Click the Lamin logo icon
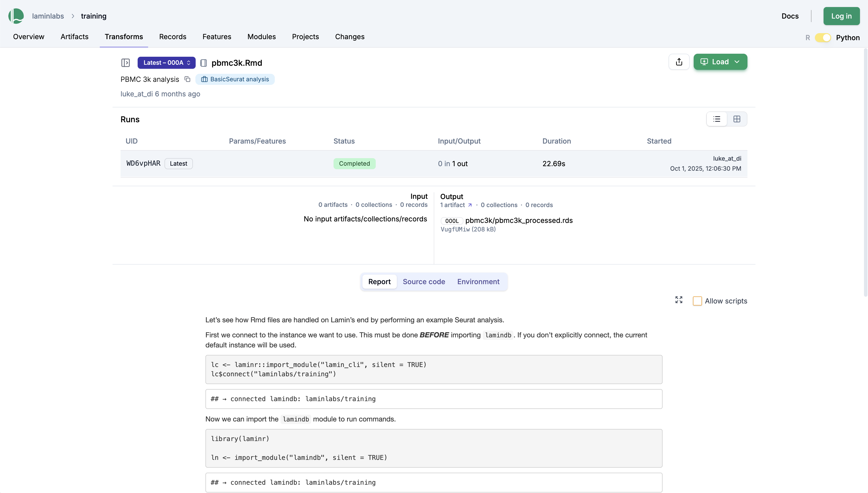This screenshot has width=868, height=493. click(x=16, y=16)
